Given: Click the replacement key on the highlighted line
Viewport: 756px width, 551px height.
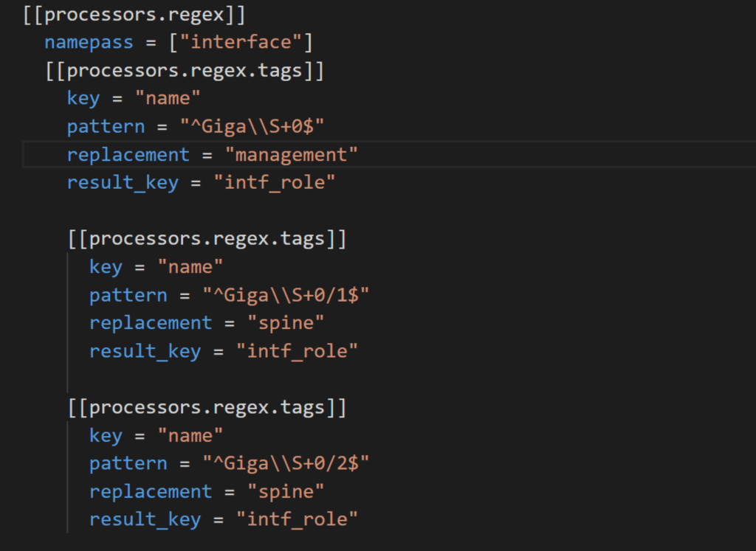Looking at the screenshot, I should 128,154.
